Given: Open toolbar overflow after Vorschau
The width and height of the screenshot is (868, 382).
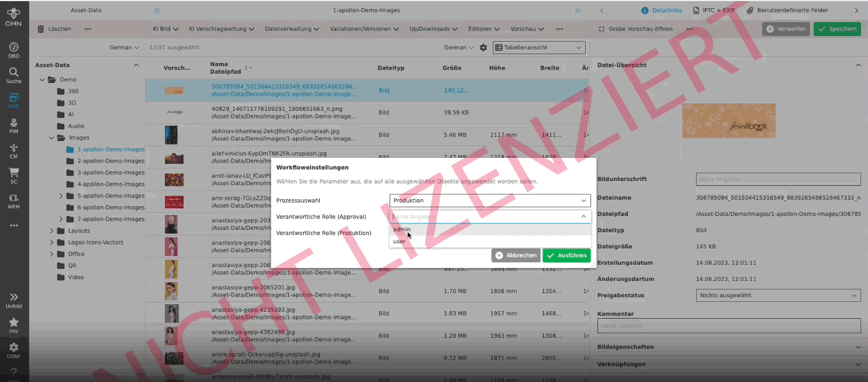Looking at the screenshot, I should tap(559, 28).
